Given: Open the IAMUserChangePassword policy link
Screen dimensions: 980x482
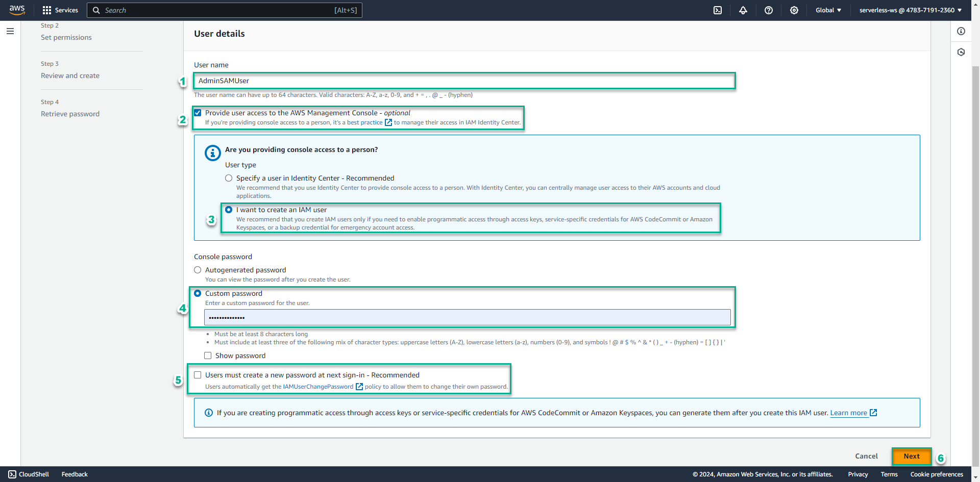Looking at the screenshot, I should click(318, 387).
